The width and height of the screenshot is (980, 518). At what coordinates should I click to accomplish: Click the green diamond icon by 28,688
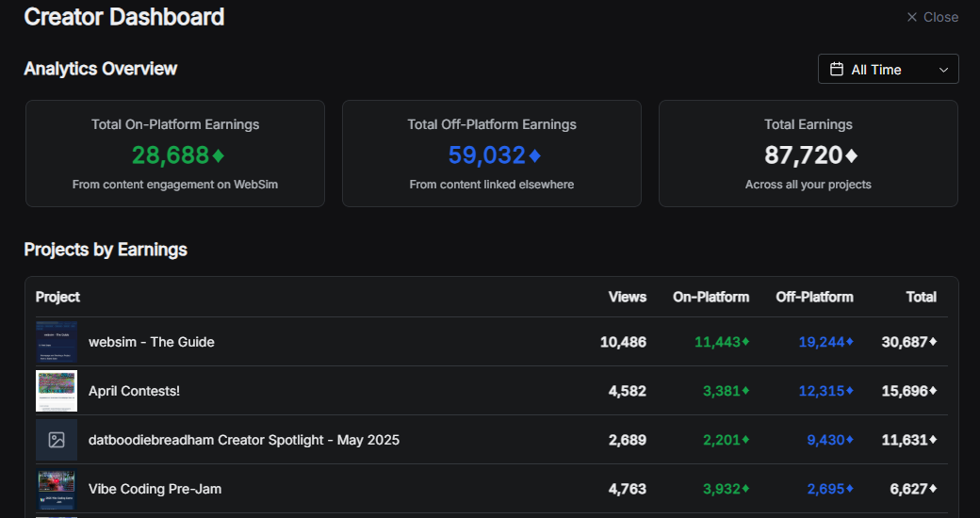pyautogui.click(x=219, y=155)
